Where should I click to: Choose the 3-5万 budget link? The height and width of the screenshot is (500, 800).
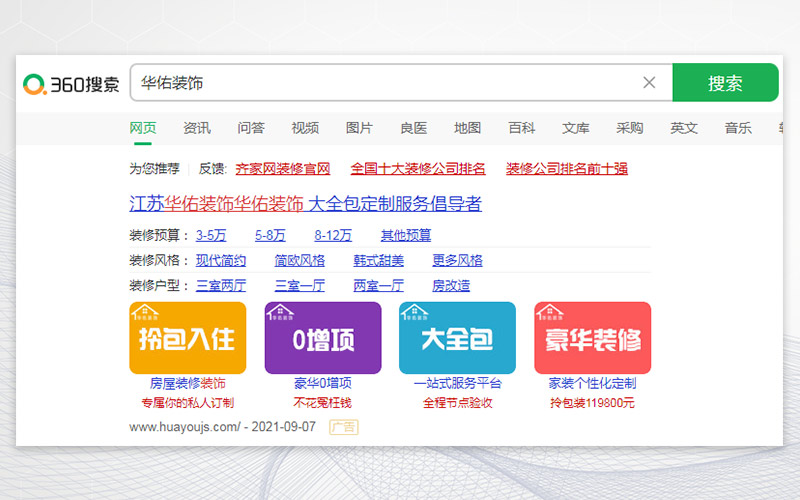211,235
